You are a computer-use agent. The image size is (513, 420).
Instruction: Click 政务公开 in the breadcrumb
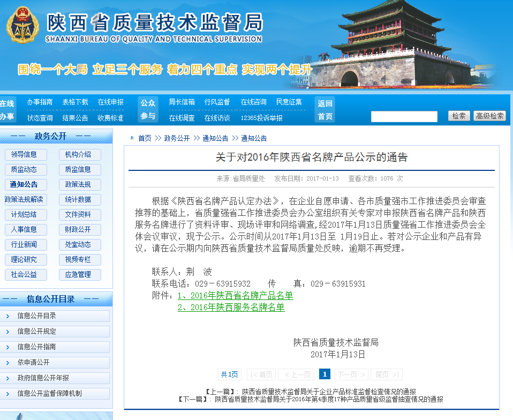point(177,138)
